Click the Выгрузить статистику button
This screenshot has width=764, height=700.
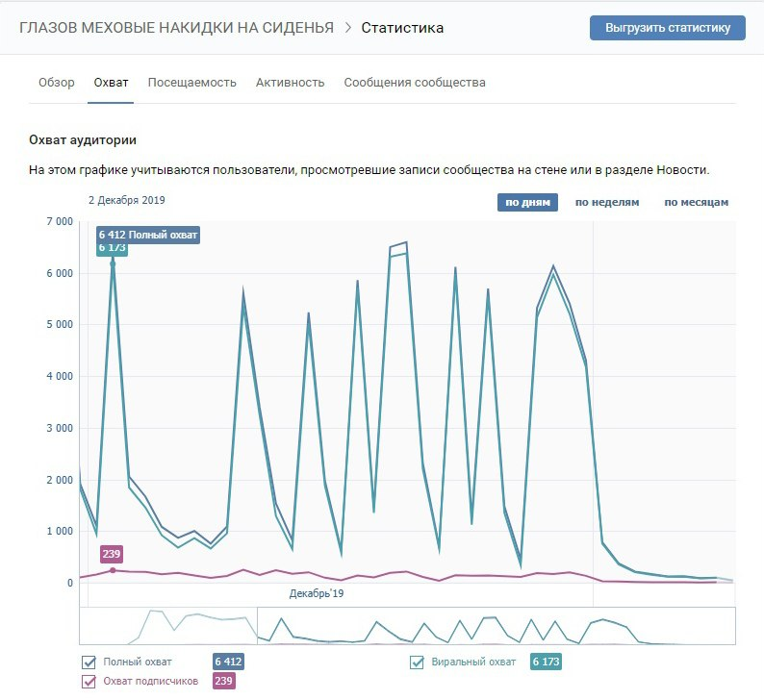667,28
